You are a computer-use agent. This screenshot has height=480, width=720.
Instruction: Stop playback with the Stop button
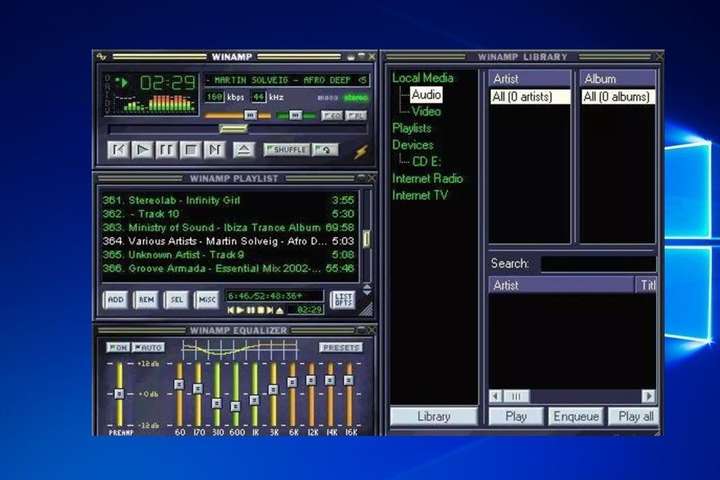190,150
